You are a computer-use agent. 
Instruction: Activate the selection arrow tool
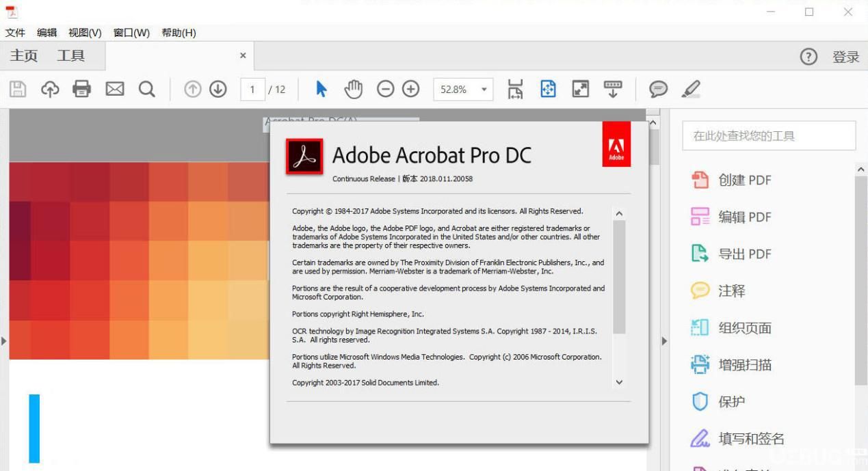pyautogui.click(x=321, y=89)
